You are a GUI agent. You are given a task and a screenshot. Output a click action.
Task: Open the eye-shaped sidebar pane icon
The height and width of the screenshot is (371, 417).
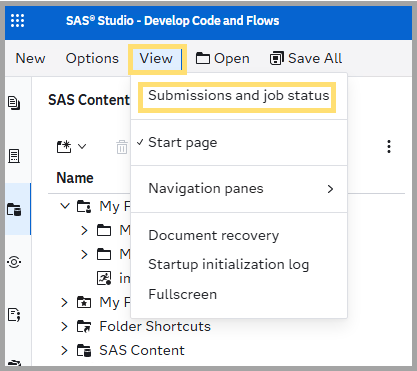pyautogui.click(x=14, y=262)
